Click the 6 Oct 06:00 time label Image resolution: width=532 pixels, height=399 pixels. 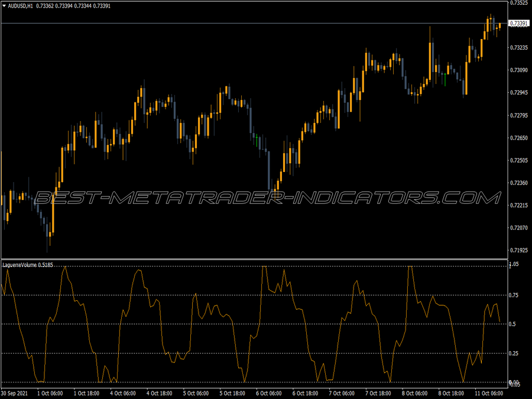point(269,393)
